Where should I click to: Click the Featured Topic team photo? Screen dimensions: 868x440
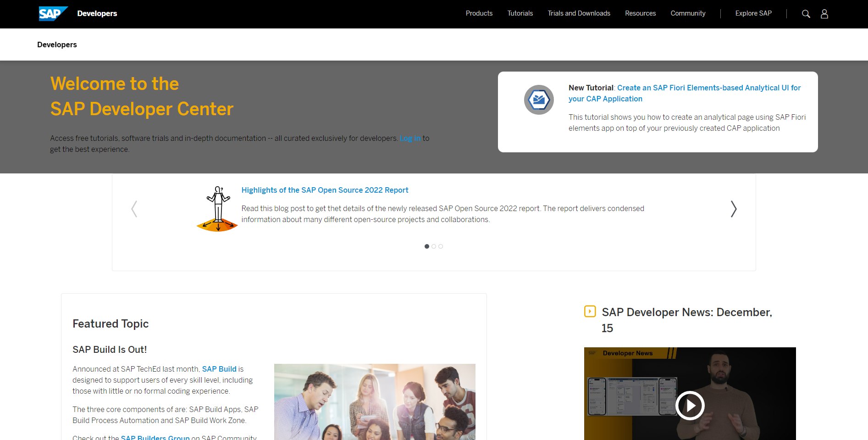pyautogui.click(x=375, y=402)
